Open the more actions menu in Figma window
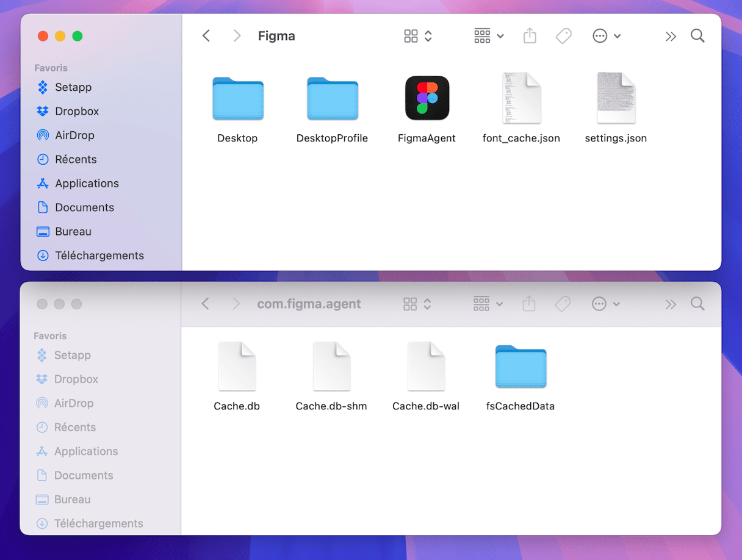 click(607, 36)
